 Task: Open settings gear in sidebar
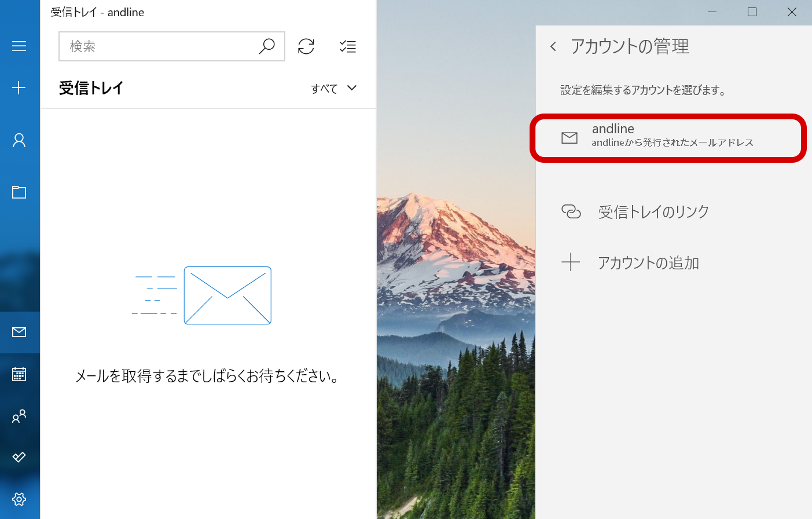point(19,499)
